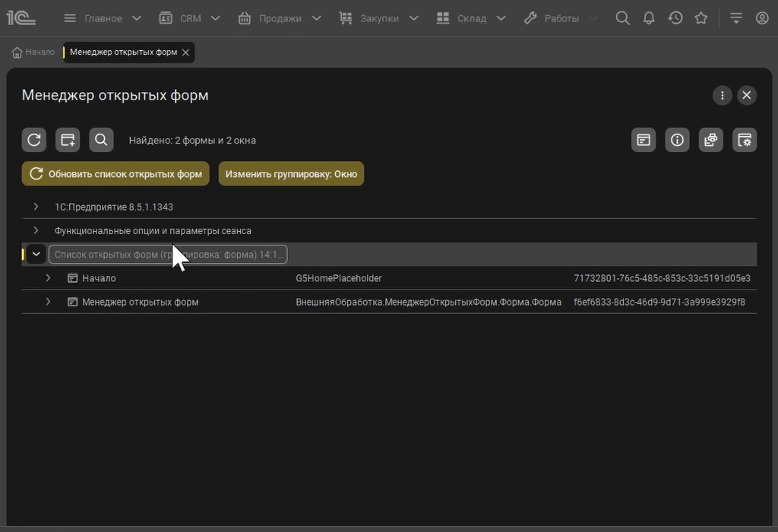Expand the Склад dropdown arrow

[x=501, y=18]
